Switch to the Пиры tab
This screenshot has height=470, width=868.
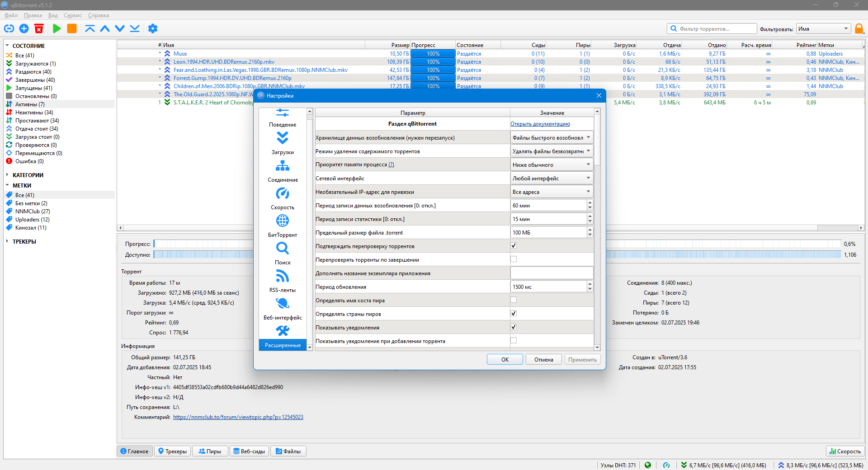(210, 451)
